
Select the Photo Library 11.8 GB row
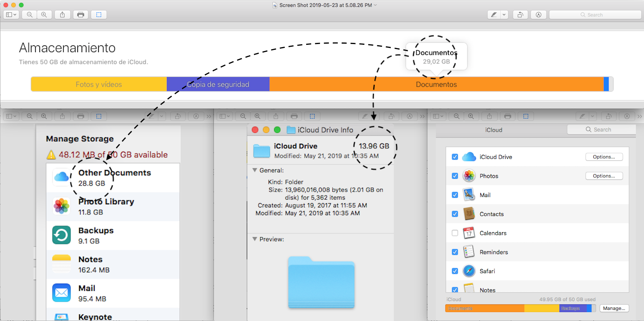[x=113, y=207]
